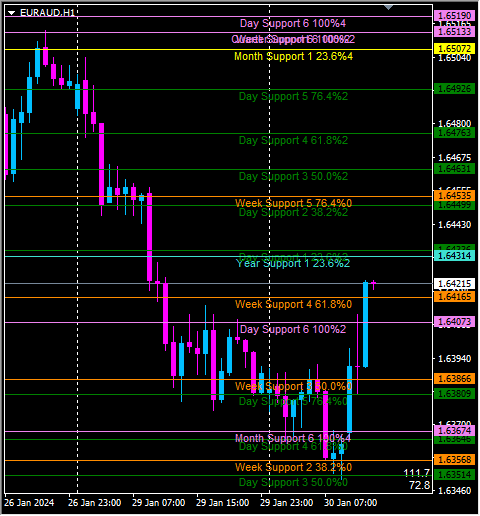Select the Day Support 6 100%4 label
The width and height of the screenshot is (480, 516).
point(293,23)
